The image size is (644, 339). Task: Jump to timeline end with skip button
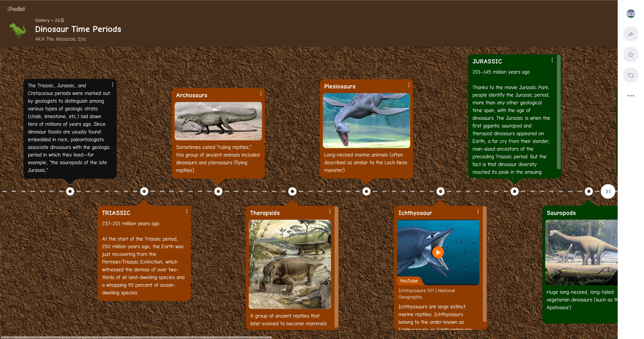pos(608,191)
